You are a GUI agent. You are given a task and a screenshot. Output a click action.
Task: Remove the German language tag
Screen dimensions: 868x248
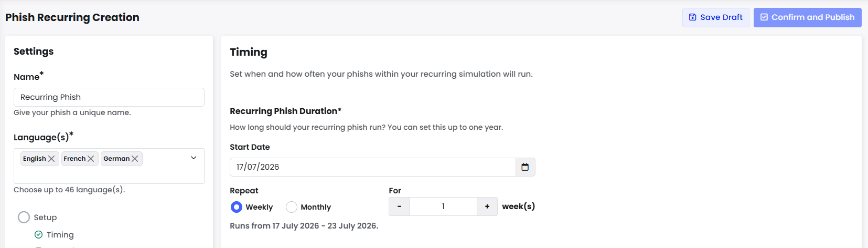[135, 159]
